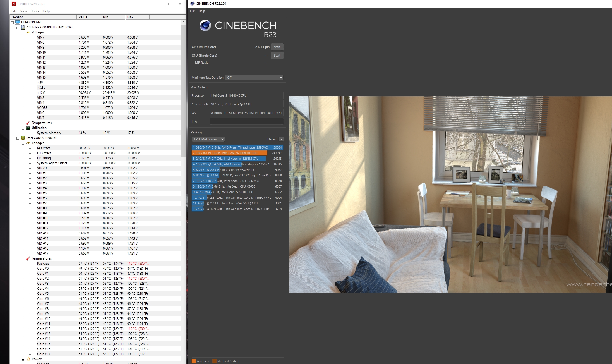
Task: Toggle the ranking Details arrow button
Action: click(x=281, y=139)
